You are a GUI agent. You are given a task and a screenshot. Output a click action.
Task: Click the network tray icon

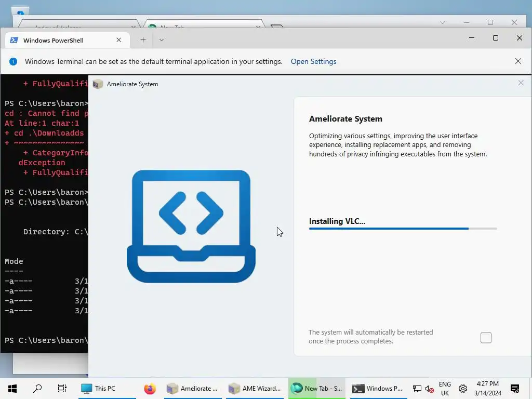tap(417, 389)
